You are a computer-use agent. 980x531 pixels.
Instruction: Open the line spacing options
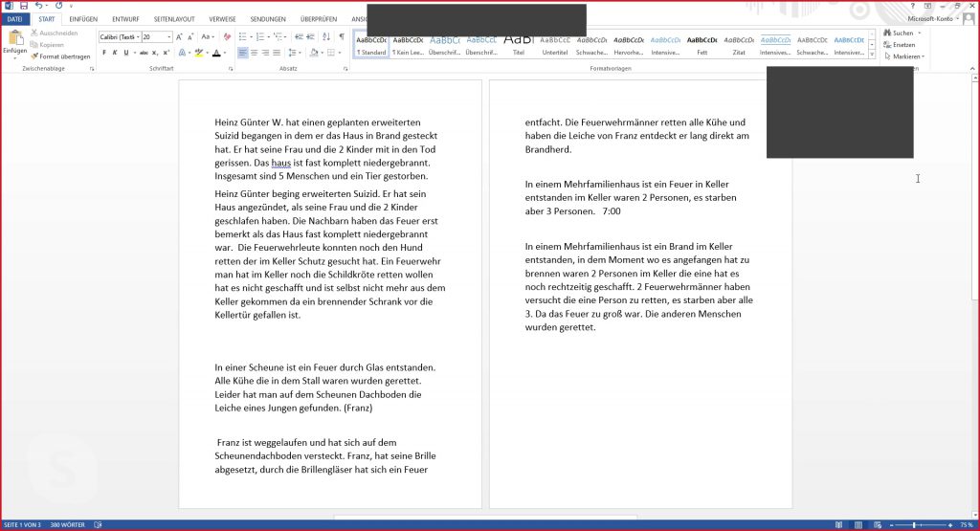tap(294, 53)
